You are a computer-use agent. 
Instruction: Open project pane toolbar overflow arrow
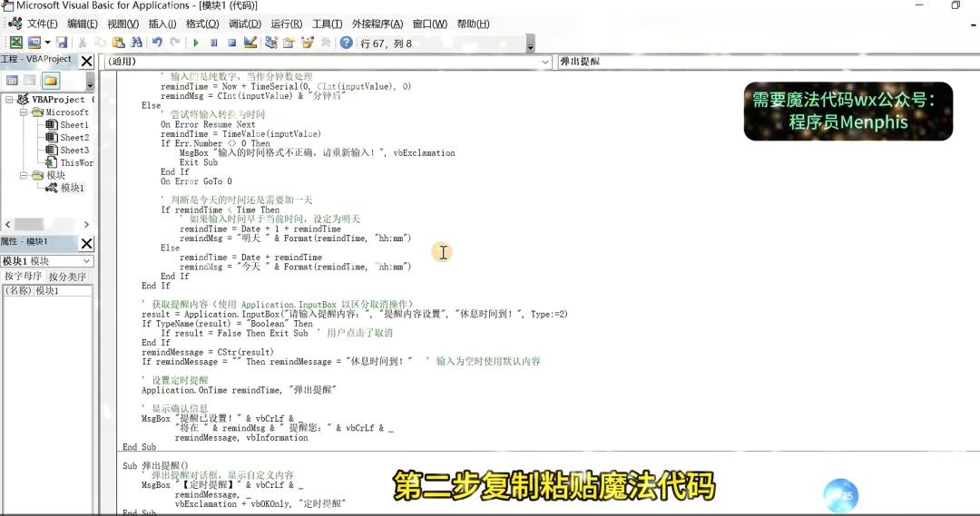click(x=90, y=82)
